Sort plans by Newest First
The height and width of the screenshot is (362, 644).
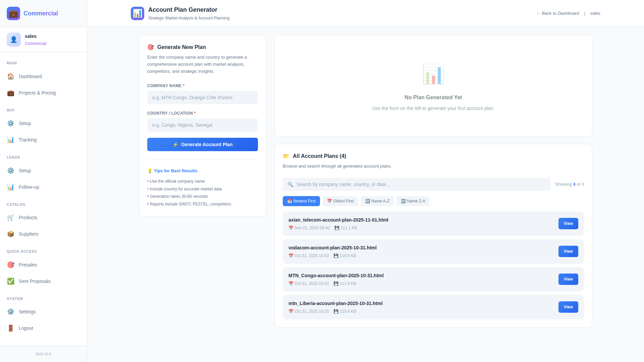pos(301,201)
